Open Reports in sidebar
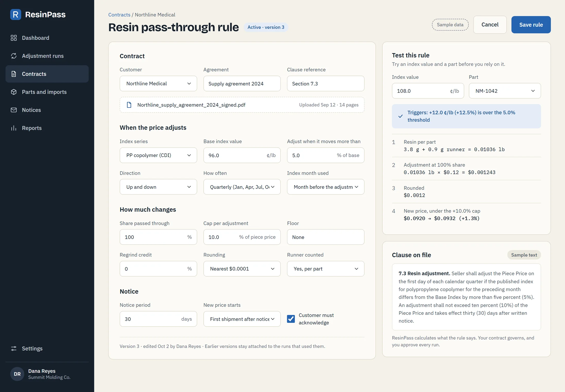565x392 pixels. [47, 128]
